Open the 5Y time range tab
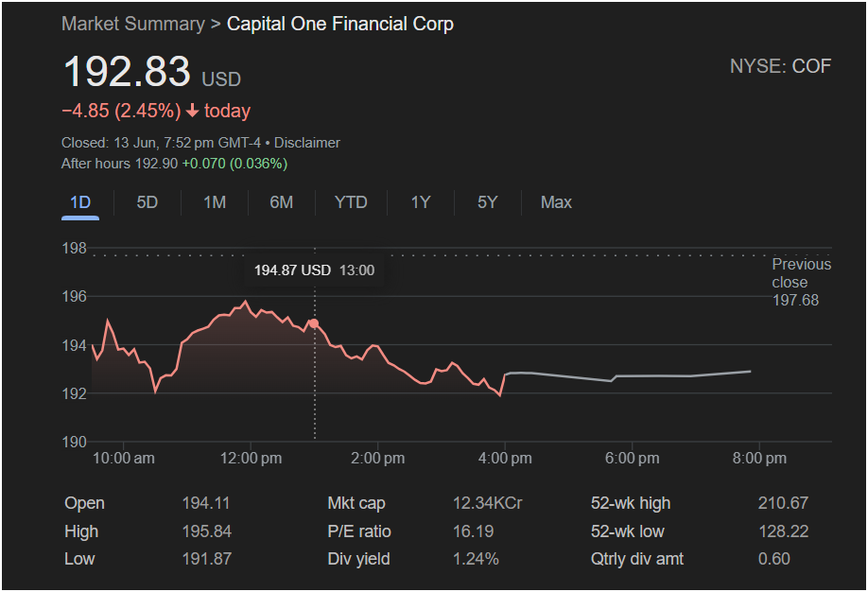868x592 pixels. pyautogui.click(x=488, y=202)
